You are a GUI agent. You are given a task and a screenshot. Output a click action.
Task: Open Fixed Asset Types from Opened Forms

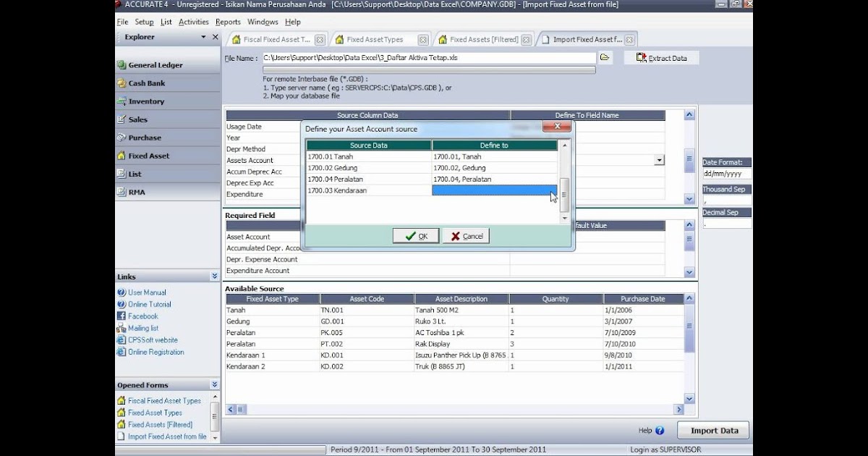tap(155, 413)
